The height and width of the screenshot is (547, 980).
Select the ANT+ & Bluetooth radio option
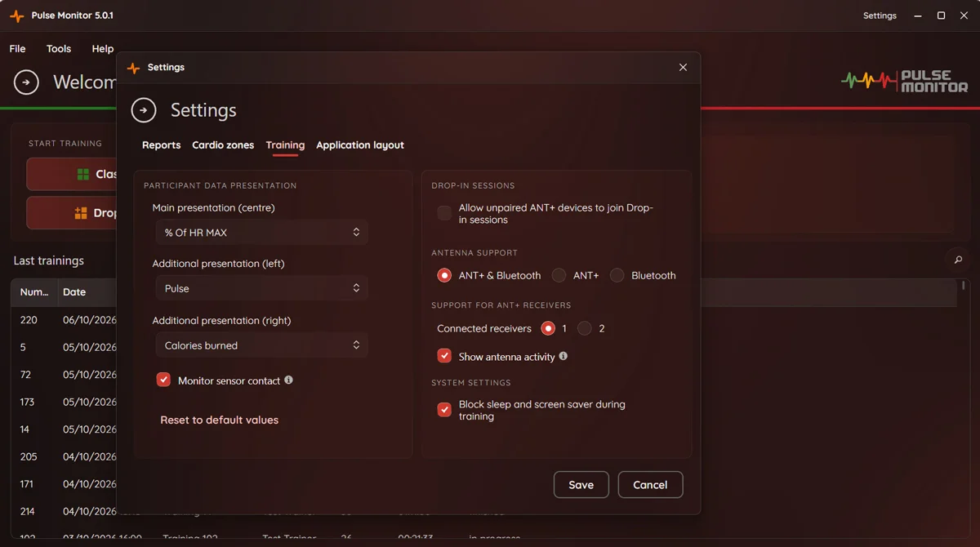point(444,276)
